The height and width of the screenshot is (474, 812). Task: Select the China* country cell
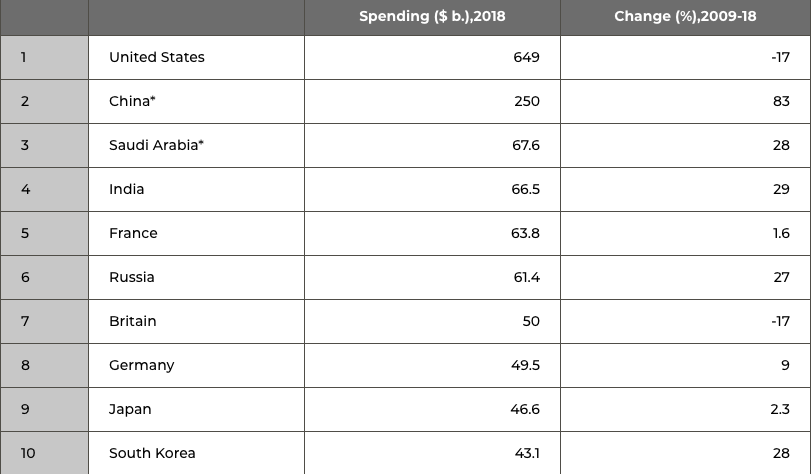132,101
